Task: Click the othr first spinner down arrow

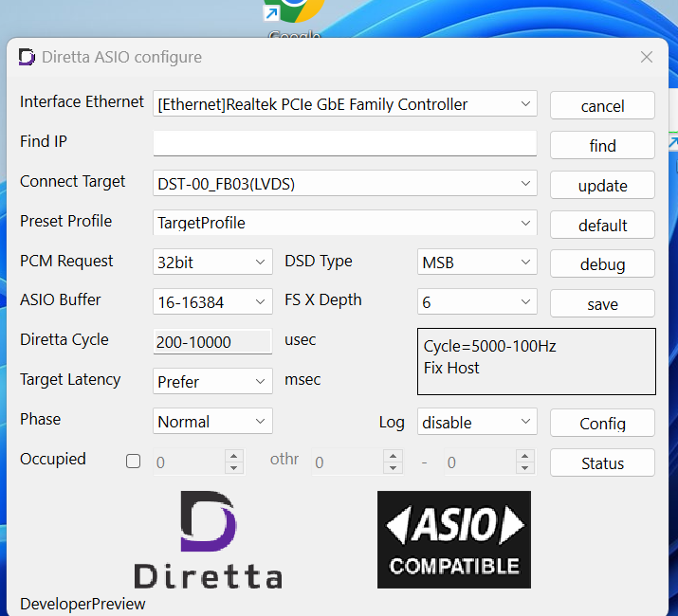Action: point(393,468)
